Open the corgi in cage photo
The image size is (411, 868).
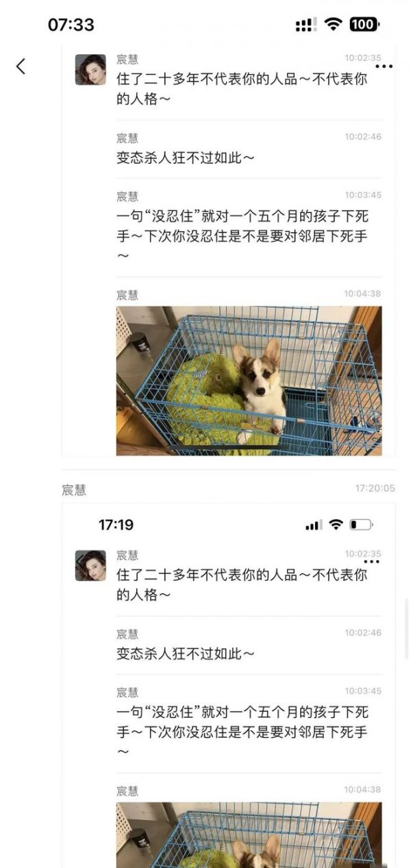pos(249,381)
